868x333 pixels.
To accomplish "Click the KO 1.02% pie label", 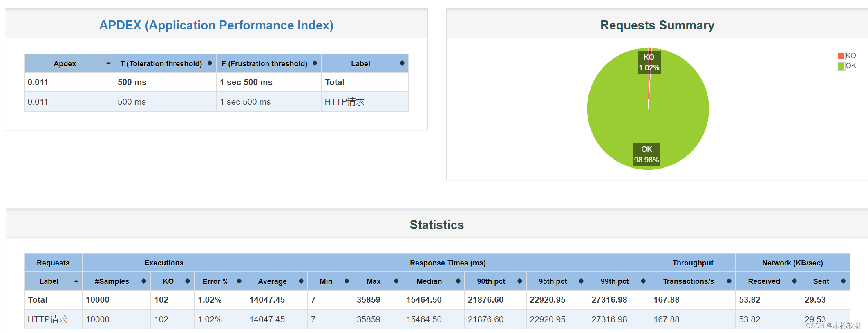I will [649, 62].
